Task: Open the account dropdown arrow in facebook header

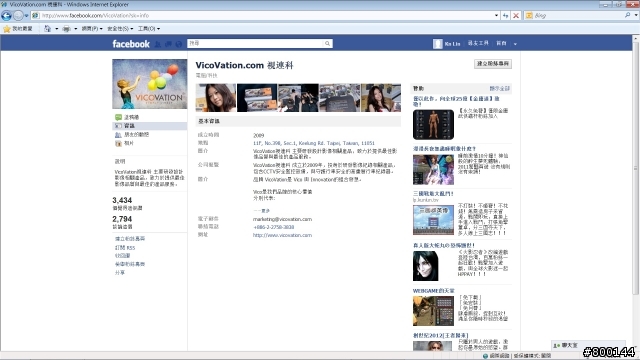Action: pos(515,44)
